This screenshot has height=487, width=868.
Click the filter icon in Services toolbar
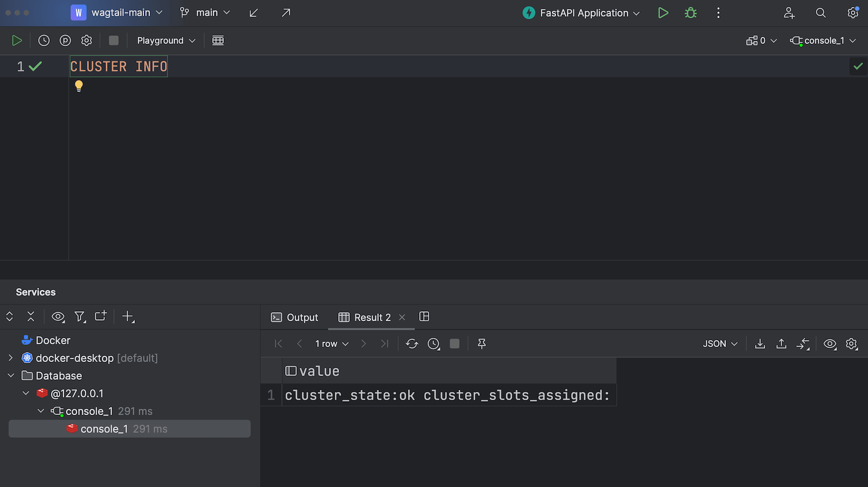tap(80, 317)
